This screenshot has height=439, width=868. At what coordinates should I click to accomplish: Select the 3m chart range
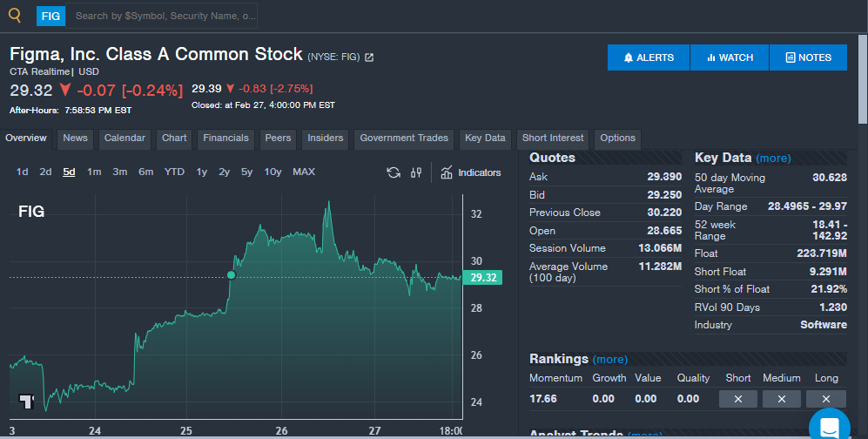[119, 172]
